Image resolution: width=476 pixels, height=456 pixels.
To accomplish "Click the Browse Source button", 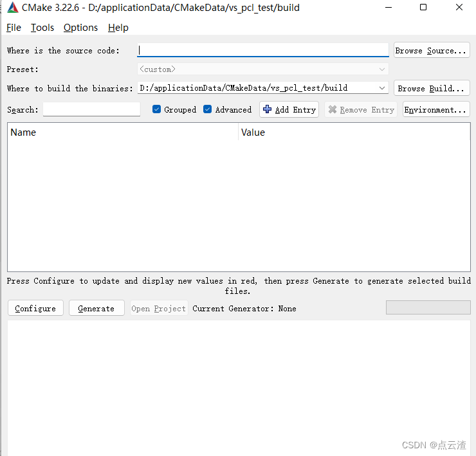I will click(432, 50).
